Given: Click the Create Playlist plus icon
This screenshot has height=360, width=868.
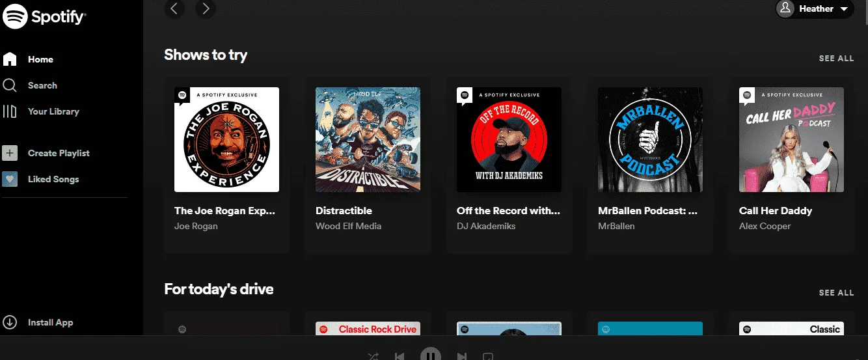Looking at the screenshot, I should tap(10, 153).
